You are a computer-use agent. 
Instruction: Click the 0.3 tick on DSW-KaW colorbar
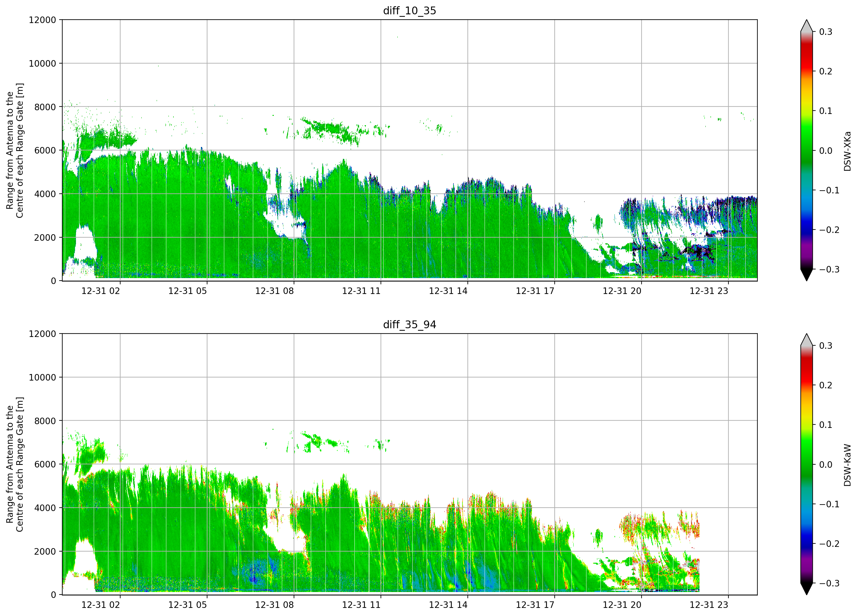826,346
